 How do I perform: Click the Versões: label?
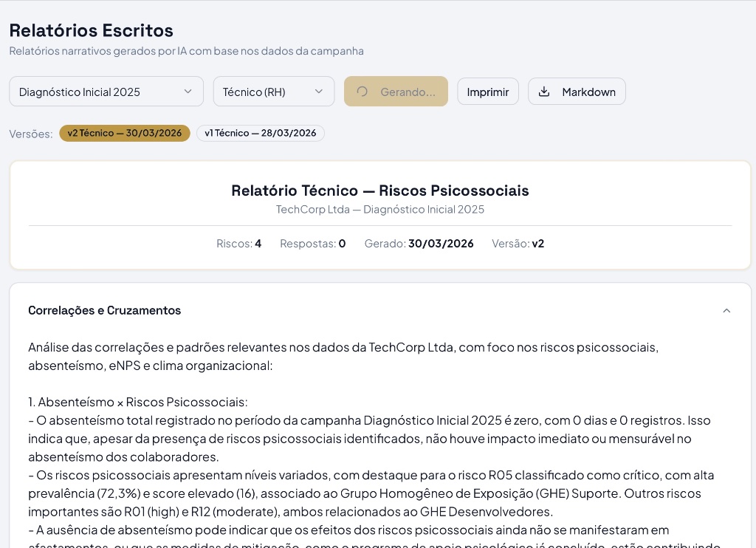pyautogui.click(x=31, y=134)
